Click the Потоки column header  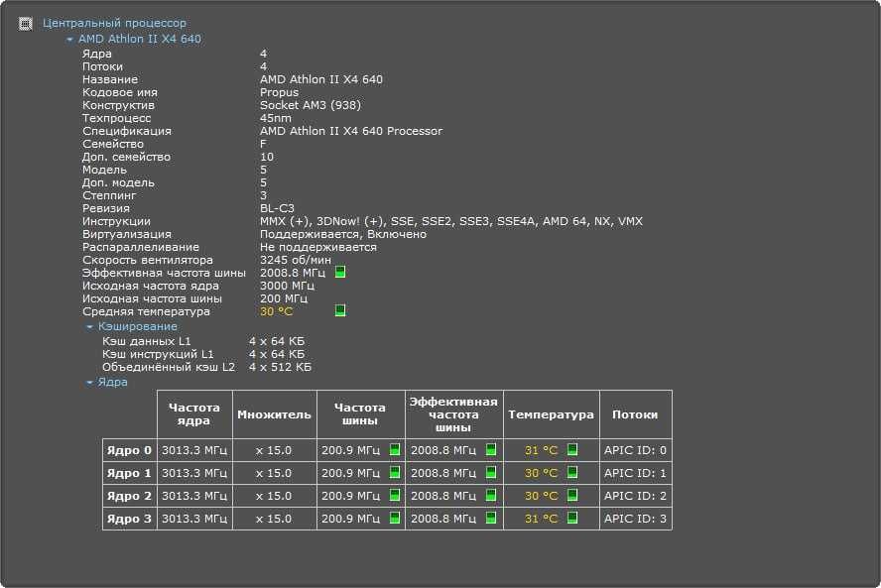pyautogui.click(x=636, y=414)
